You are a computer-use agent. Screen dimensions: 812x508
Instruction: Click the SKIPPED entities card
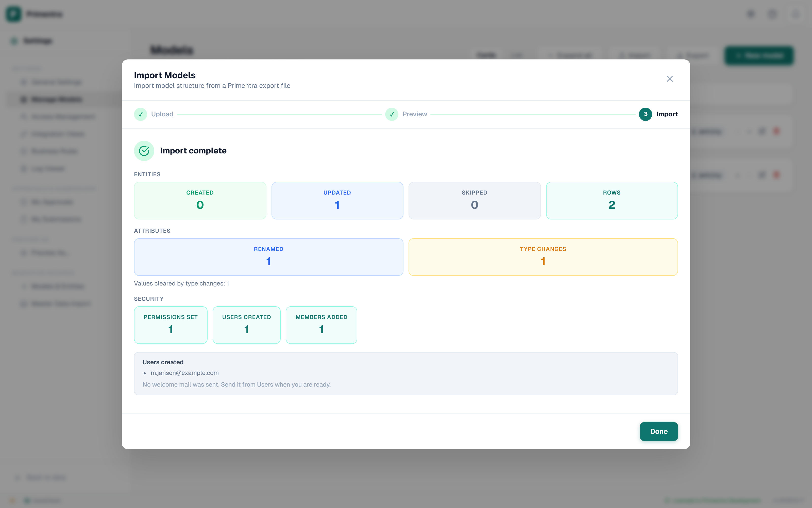click(x=475, y=201)
